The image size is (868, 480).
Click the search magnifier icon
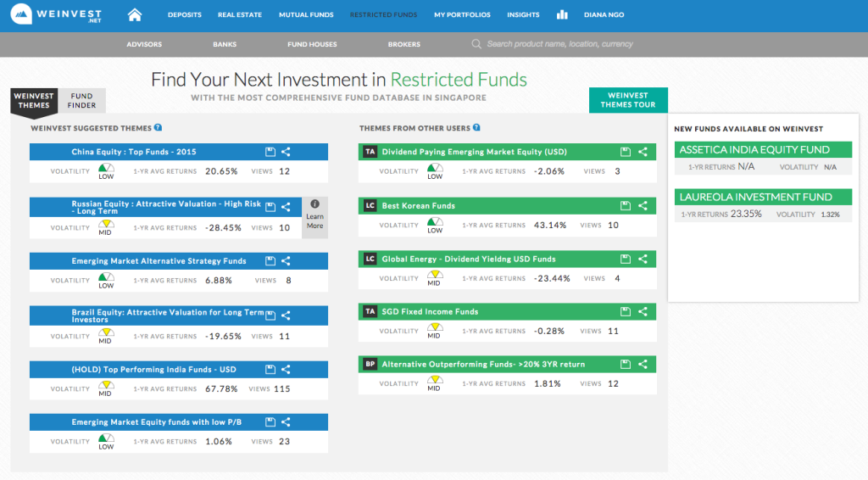pos(476,44)
